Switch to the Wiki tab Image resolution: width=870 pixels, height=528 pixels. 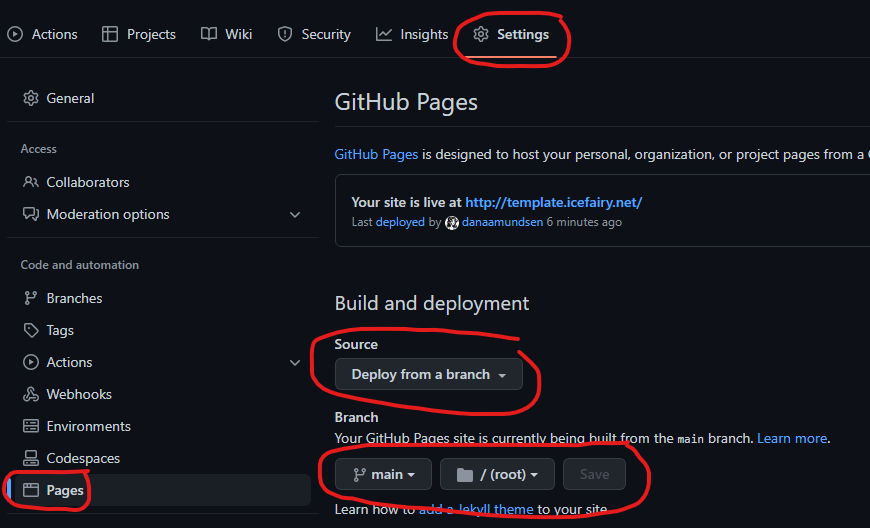[x=226, y=34]
